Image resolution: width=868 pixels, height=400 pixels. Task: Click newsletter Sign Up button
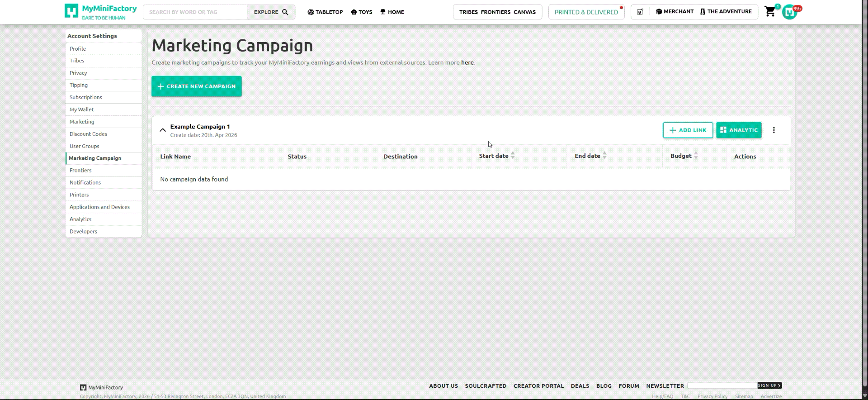tap(769, 386)
